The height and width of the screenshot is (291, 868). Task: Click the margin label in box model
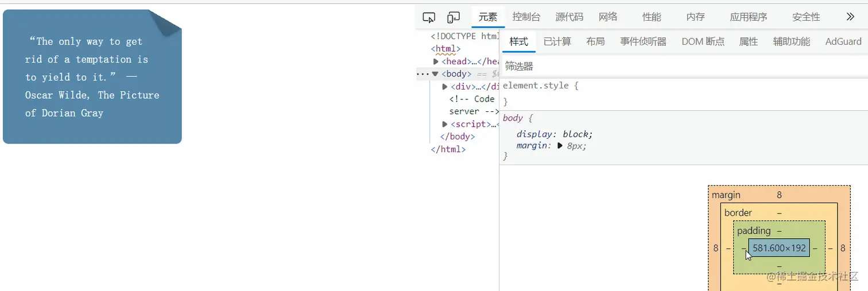pos(726,195)
